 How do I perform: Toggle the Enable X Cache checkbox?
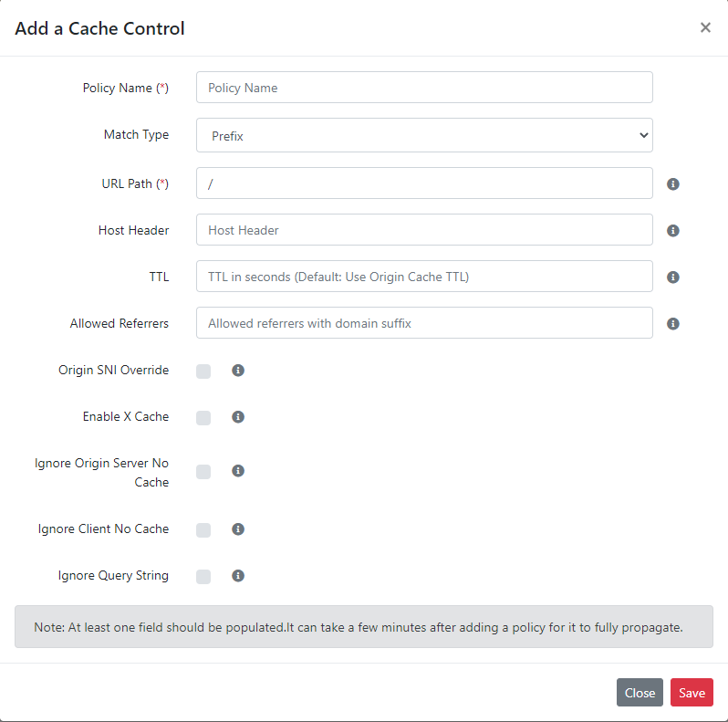[x=203, y=418]
